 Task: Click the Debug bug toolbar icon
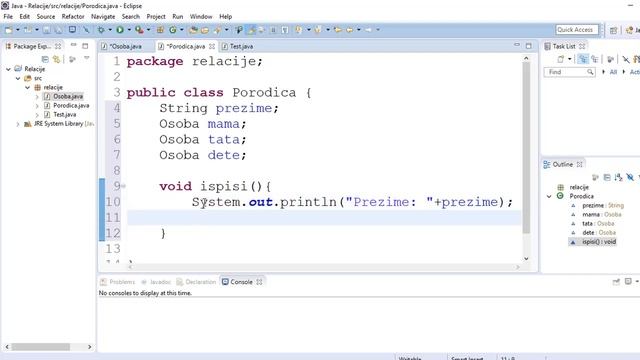[101, 30]
